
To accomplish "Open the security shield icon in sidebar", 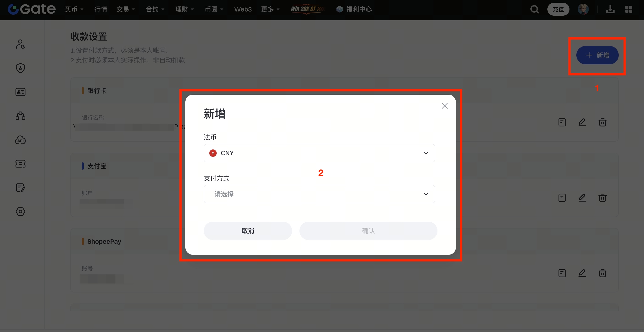I will tap(20, 68).
